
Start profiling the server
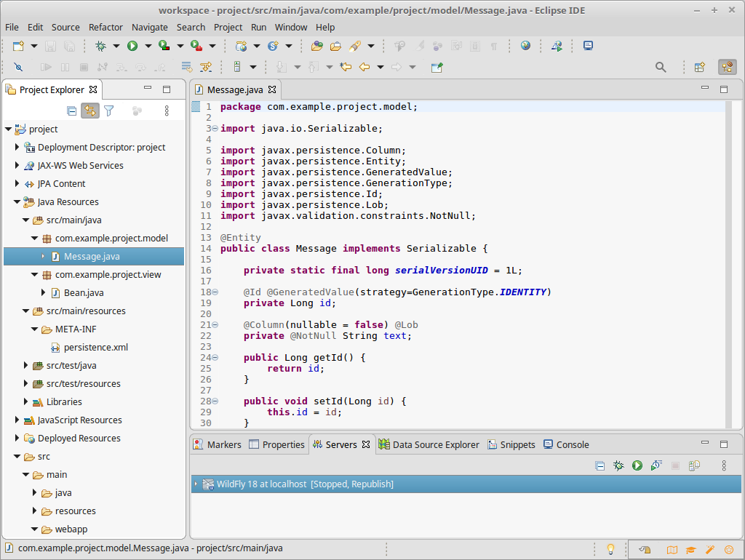coord(656,465)
